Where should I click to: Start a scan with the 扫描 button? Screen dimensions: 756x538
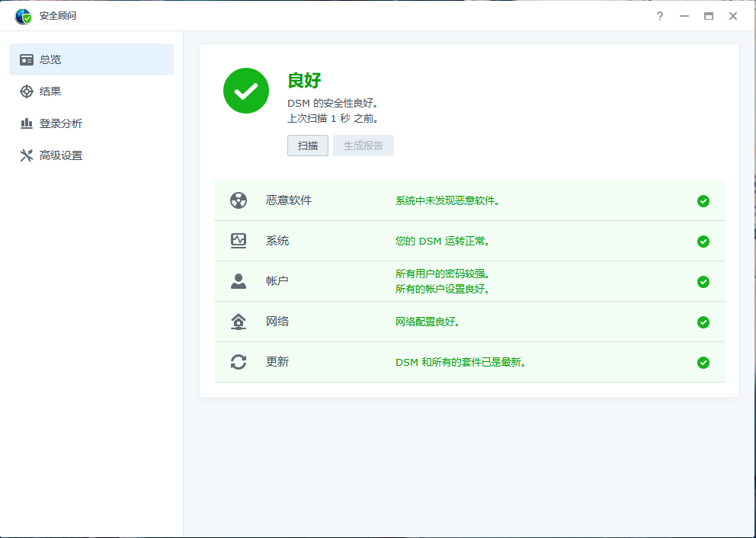click(308, 146)
